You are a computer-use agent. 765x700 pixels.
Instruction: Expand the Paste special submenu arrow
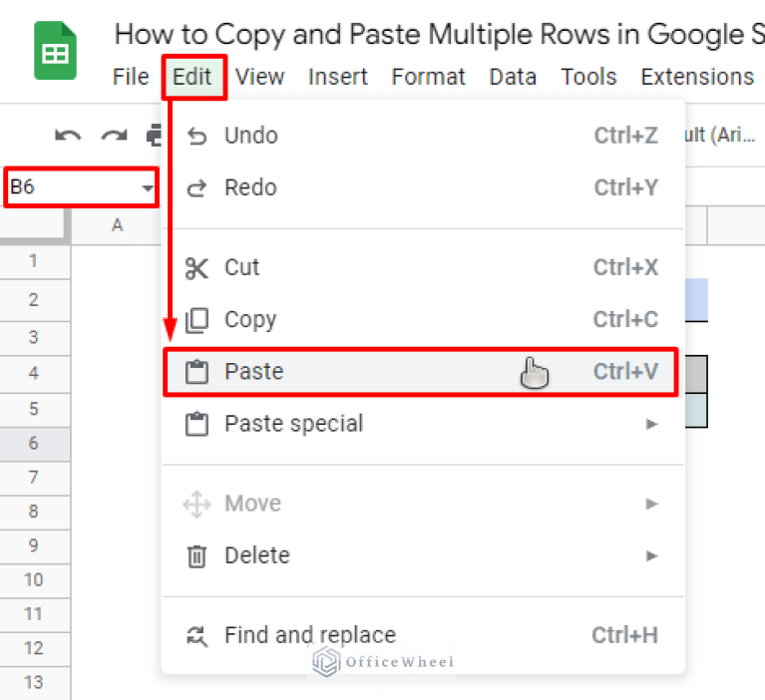pos(651,424)
